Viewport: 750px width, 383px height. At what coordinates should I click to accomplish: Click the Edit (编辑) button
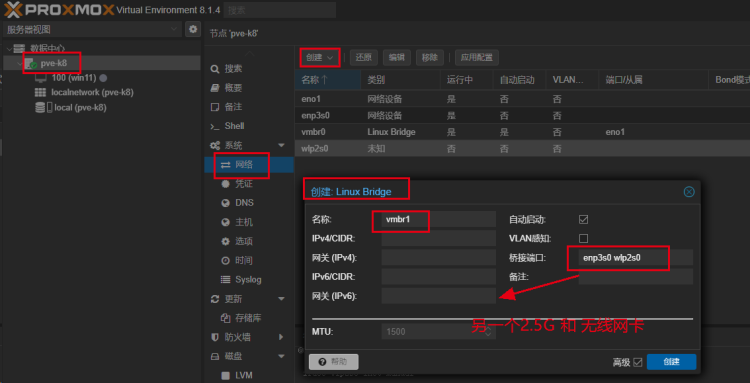pyautogui.click(x=397, y=57)
